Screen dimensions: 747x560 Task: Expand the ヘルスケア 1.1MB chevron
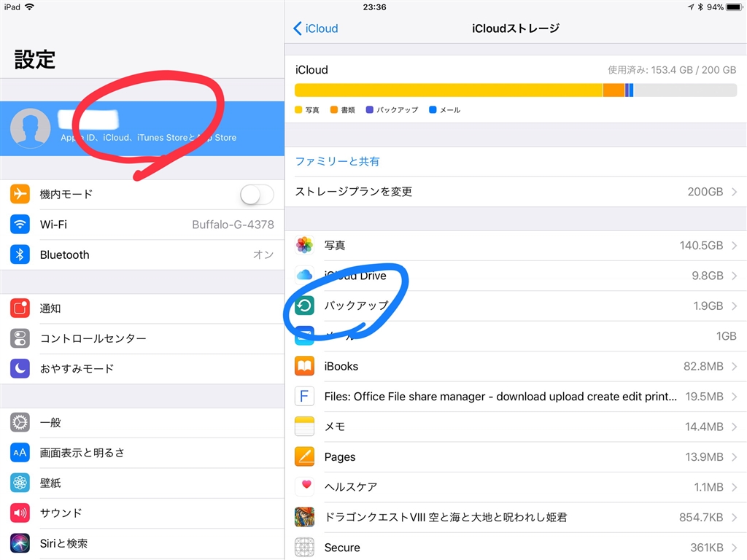pos(734,486)
